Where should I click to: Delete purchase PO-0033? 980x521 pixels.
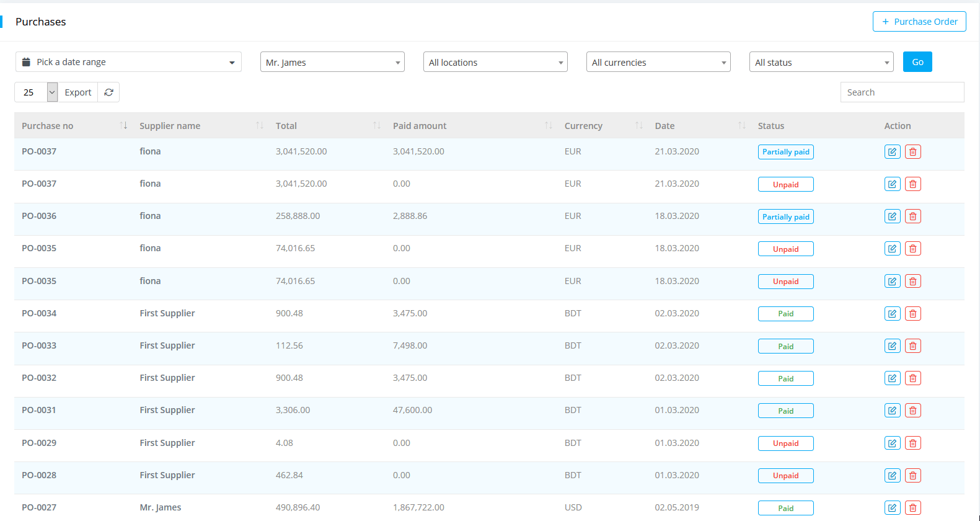[912, 346]
